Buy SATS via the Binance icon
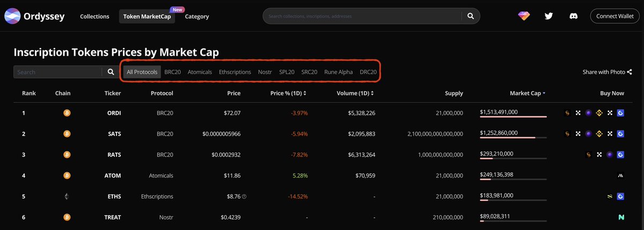644x230 pixels. pyautogui.click(x=599, y=133)
